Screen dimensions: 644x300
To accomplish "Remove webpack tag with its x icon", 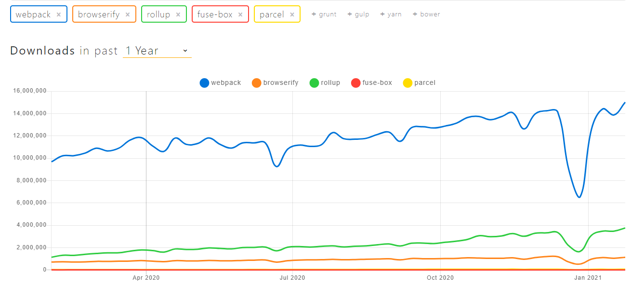I will 59,14.
